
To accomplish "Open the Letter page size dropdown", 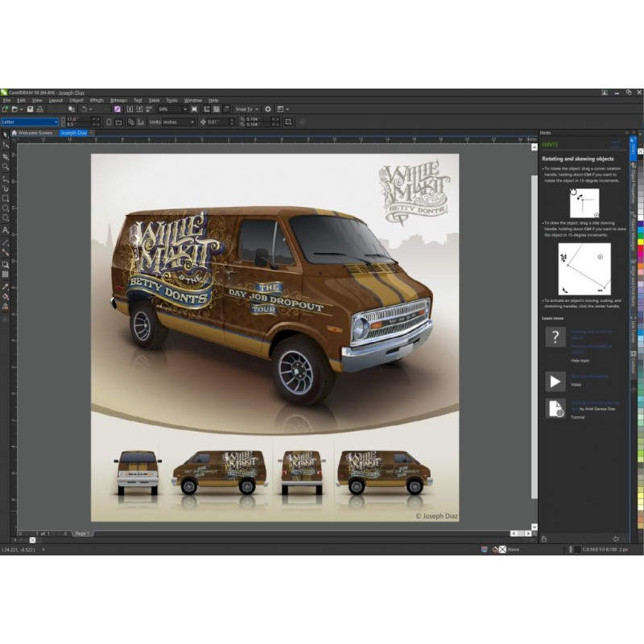I will point(56,122).
